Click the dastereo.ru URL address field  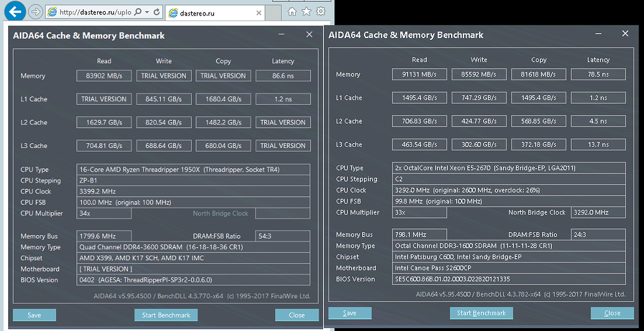(93, 12)
